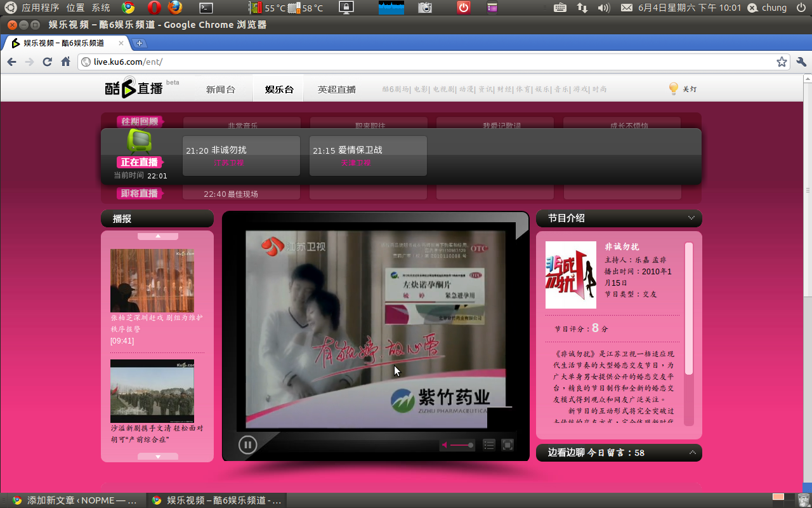Go to the 电视剧 section

point(443,90)
